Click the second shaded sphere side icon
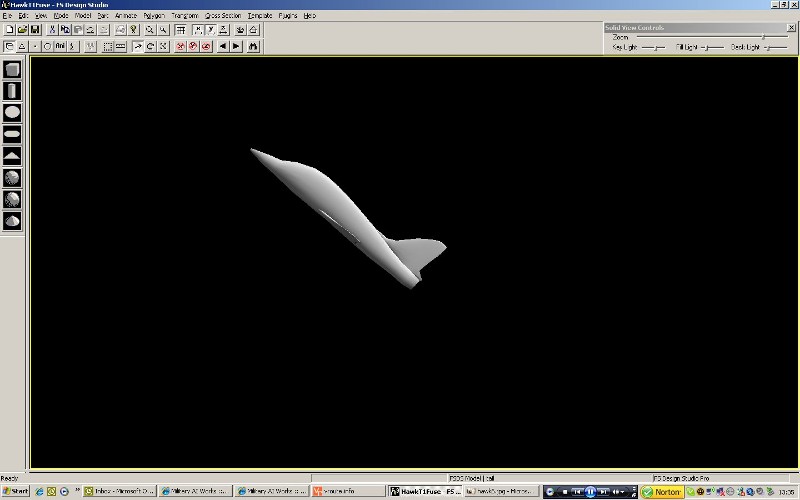Image resolution: width=800 pixels, height=500 pixels. pos(12,199)
